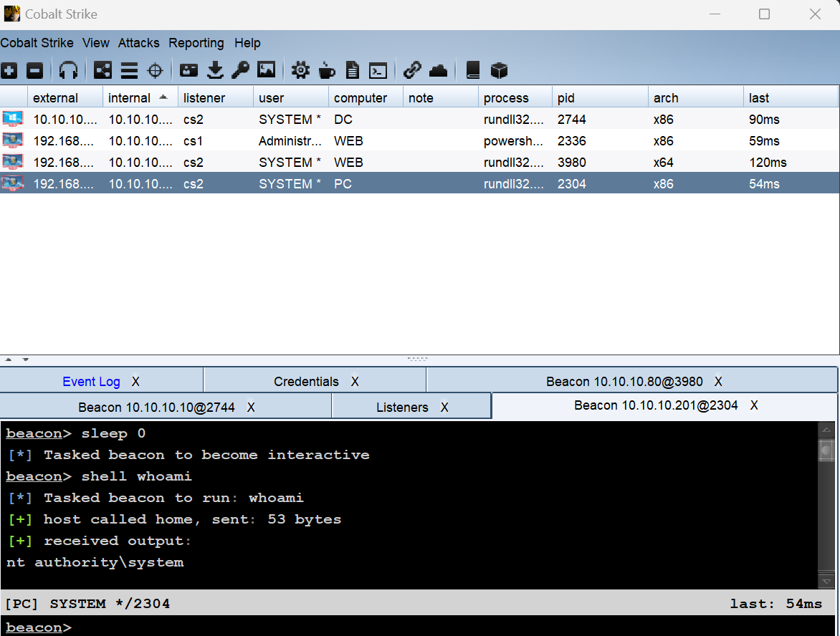Viewport: 840px width, 636px height.
Task: Click the Disconnect minus icon
Action: (35, 70)
